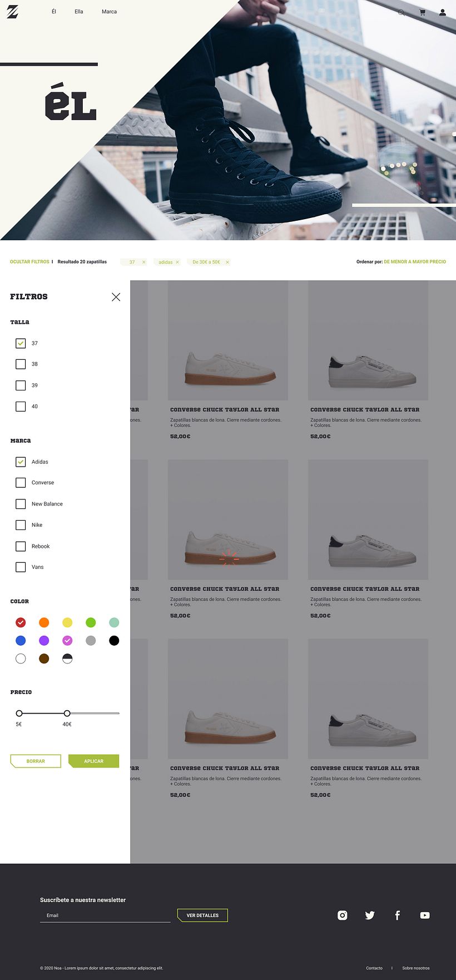
Task: Open YouTube from the footer
Action: click(425, 915)
